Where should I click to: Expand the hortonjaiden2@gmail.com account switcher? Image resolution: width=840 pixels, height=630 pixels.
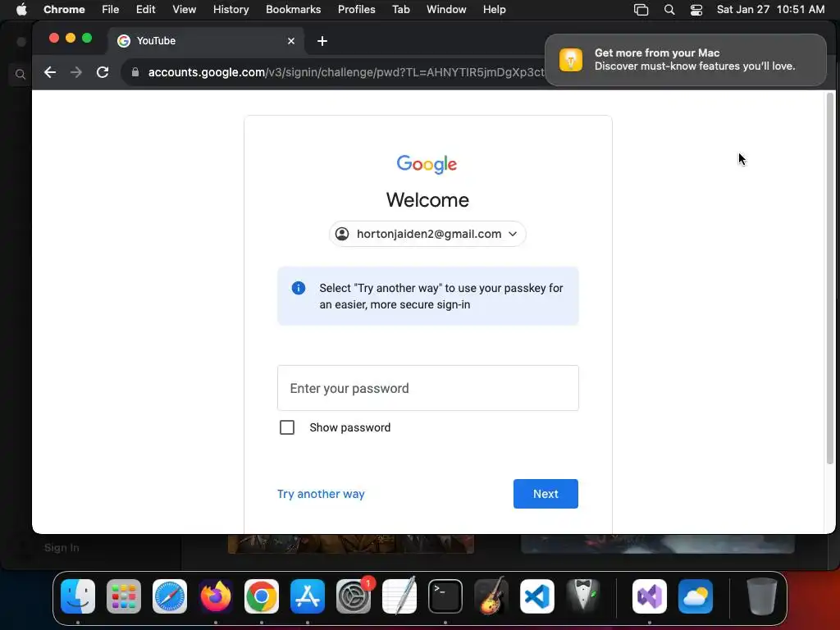pyautogui.click(x=427, y=234)
